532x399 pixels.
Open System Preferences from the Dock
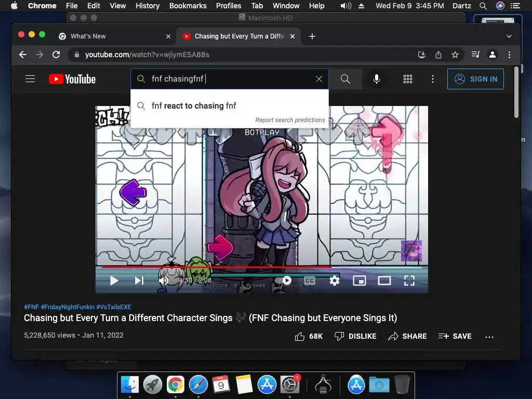click(x=289, y=384)
